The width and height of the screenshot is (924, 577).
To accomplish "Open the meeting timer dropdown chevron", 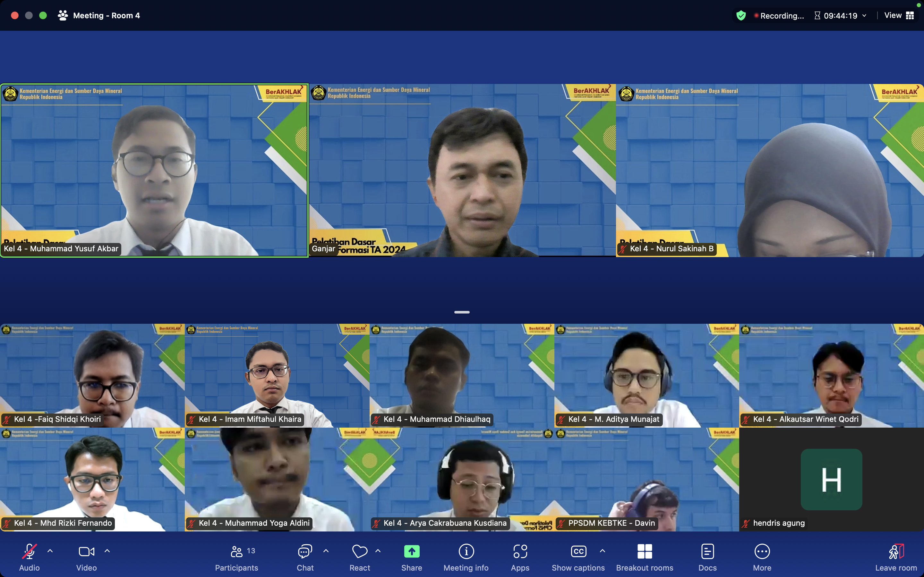I will [864, 16].
